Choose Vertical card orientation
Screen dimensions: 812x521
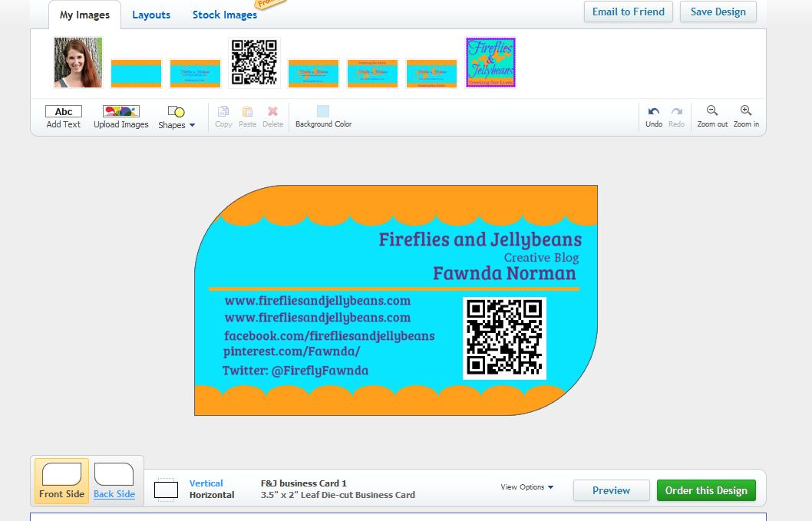(x=206, y=483)
